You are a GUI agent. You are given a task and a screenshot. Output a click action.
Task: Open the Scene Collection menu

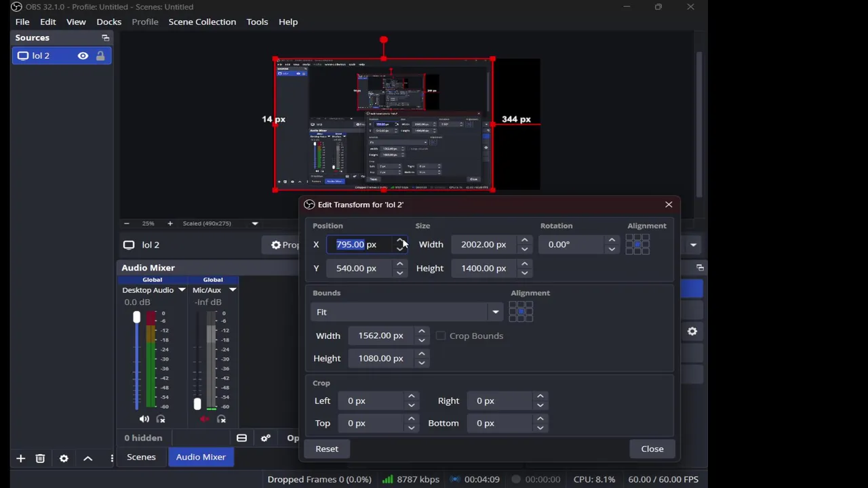point(202,22)
